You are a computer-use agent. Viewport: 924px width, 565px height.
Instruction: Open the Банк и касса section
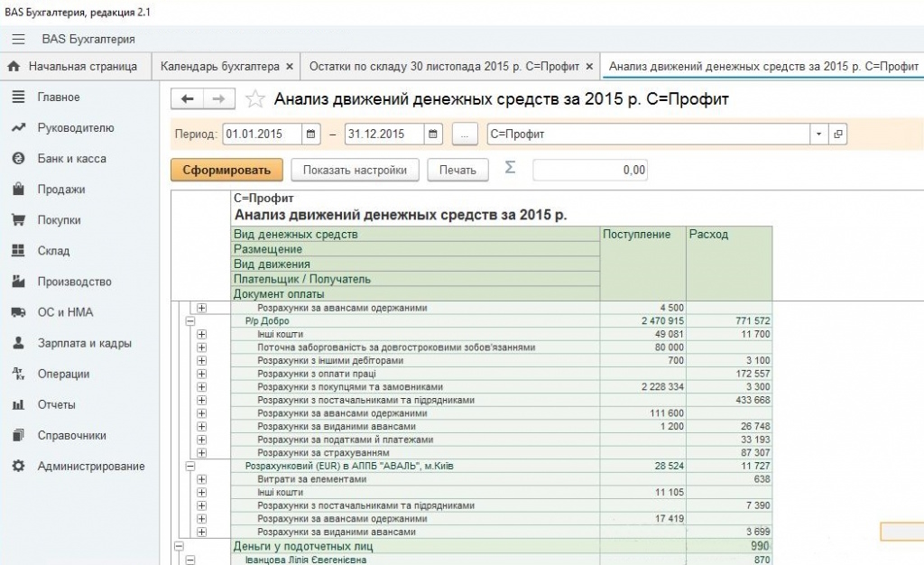coord(71,159)
